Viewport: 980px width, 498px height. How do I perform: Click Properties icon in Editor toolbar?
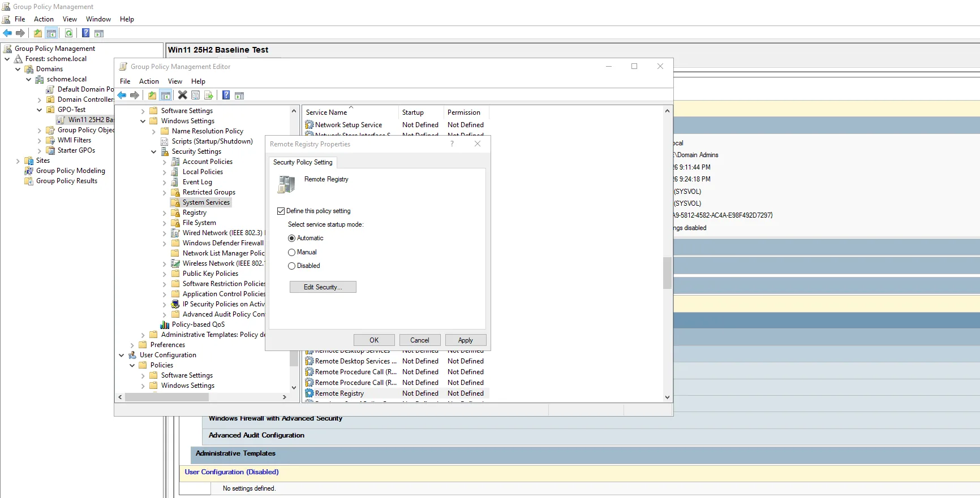pos(195,95)
